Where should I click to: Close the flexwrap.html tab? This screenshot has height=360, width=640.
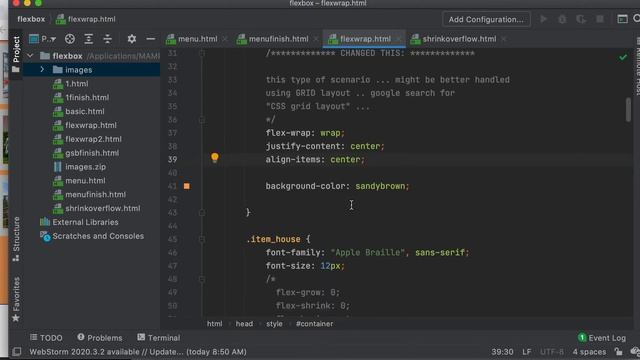398,39
